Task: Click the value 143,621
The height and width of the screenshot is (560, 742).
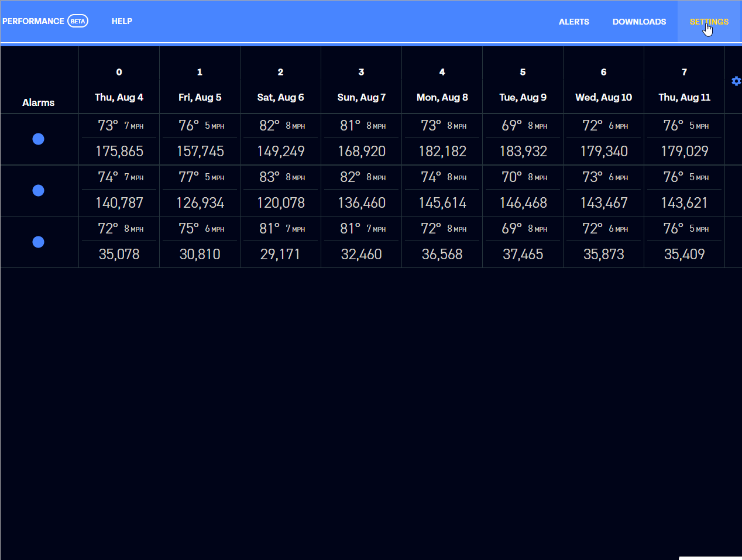Action: point(685,203)
